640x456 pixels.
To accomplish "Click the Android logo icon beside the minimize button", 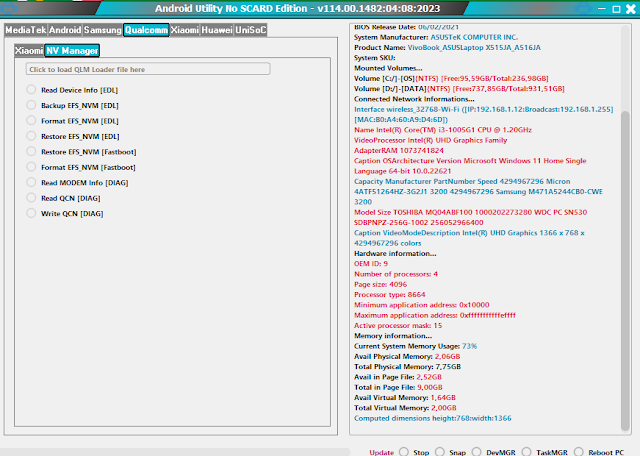I will coord(583,8).
